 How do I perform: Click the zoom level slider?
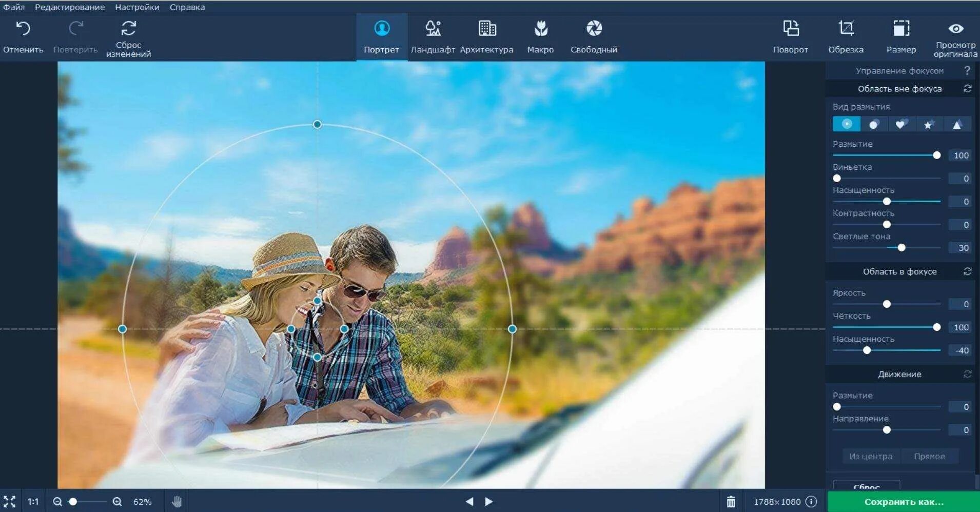tap(87, 502)
